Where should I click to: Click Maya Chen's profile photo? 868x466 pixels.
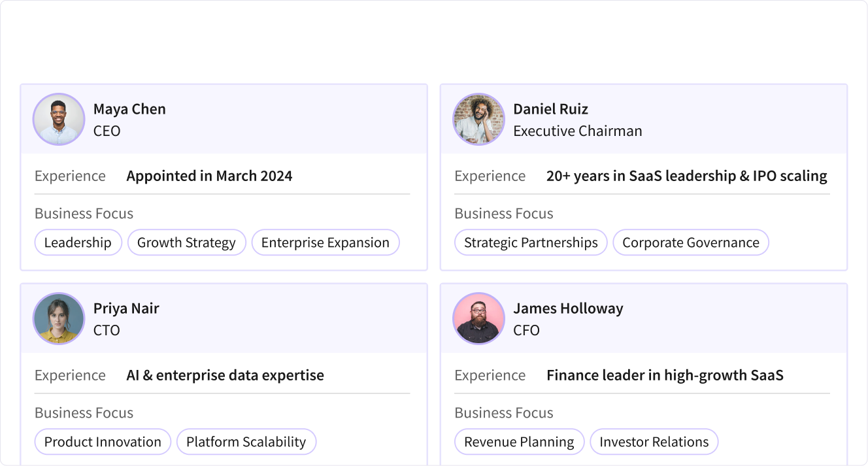tap(59, 119)
